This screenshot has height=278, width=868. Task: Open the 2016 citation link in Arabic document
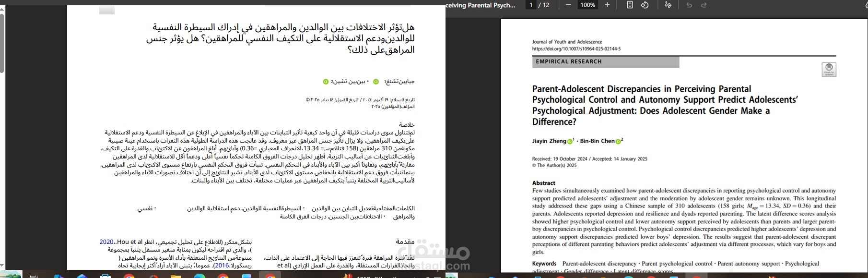point(222,266)
